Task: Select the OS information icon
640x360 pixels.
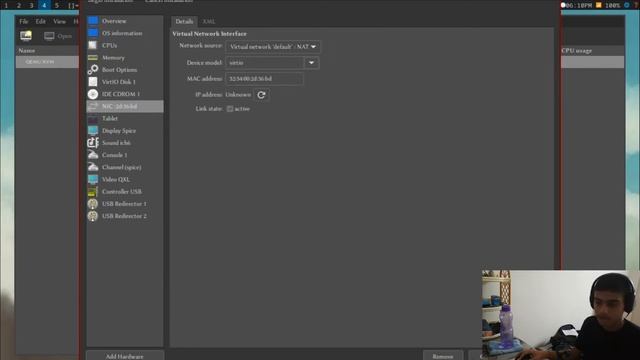Action: 93,33
